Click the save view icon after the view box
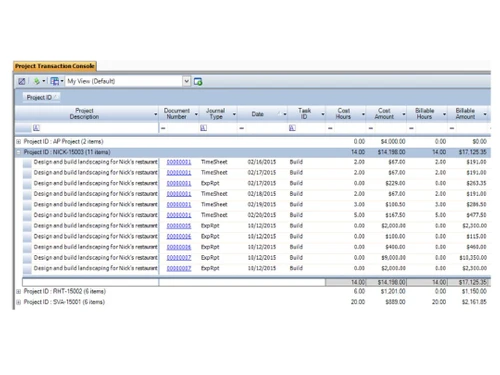The image size is (500, 375). (198, 81)
